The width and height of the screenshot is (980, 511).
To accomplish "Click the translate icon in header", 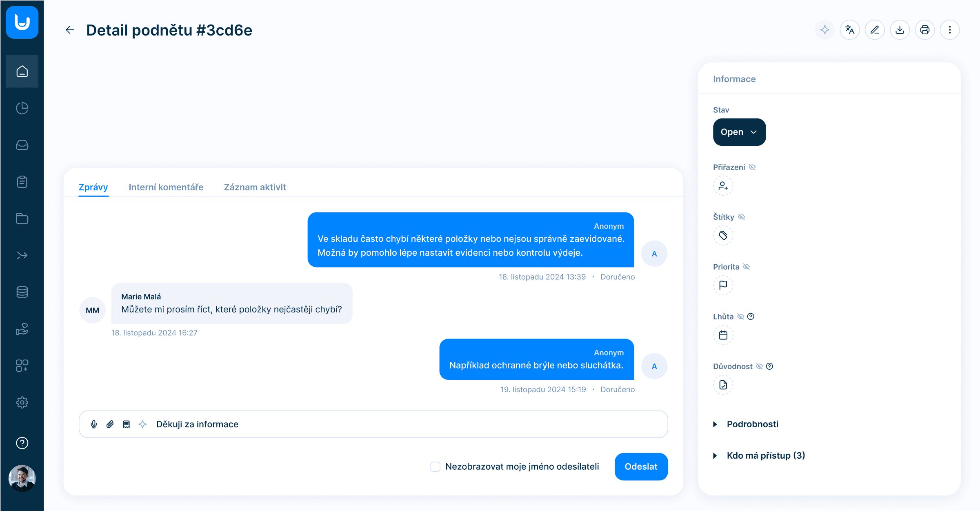I will (x=850, y=30).
